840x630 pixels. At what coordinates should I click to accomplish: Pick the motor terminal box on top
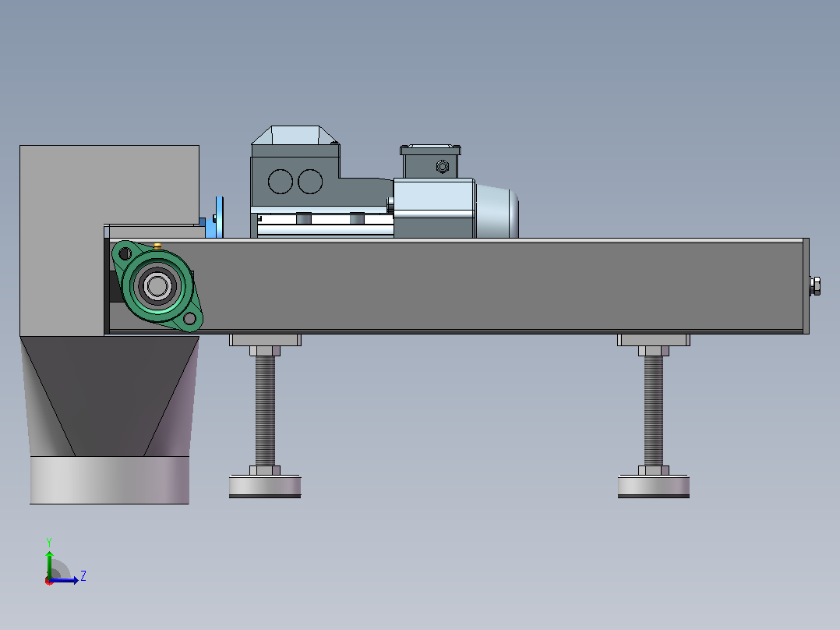point(430,161)
